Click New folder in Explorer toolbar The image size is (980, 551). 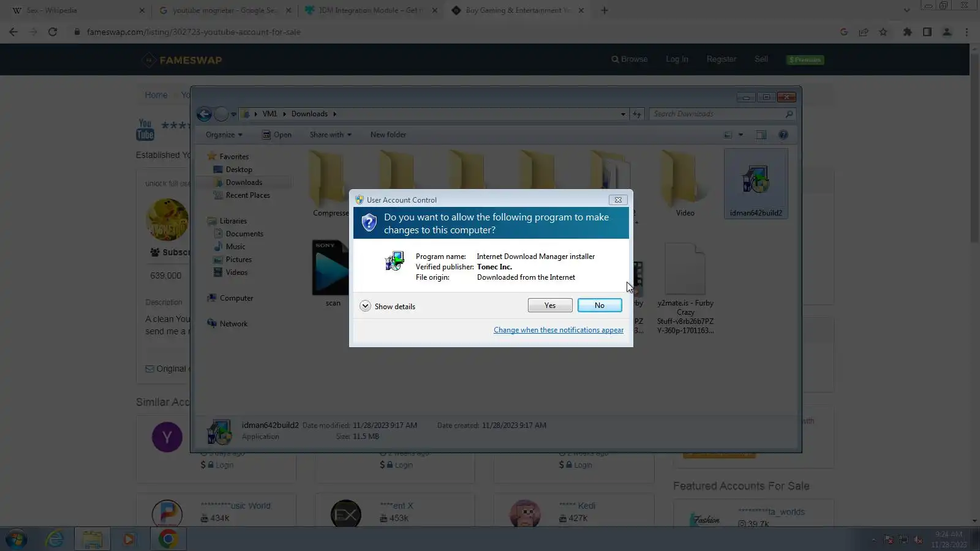(388, 135)
